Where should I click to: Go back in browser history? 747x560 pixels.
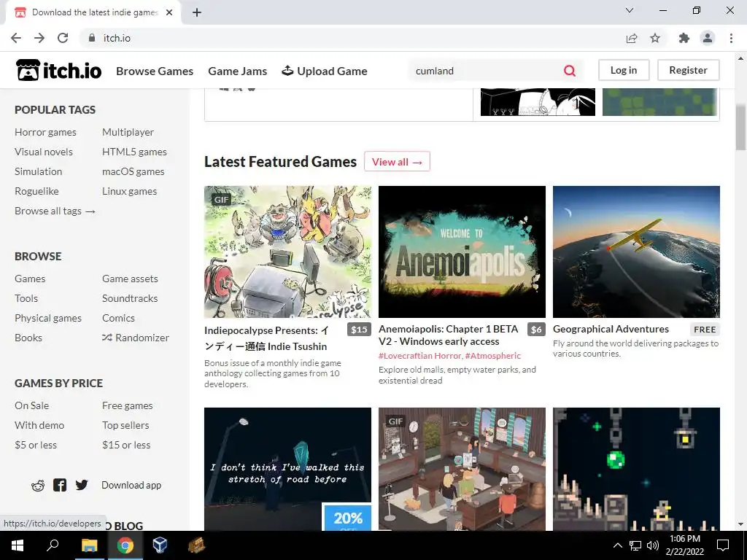tap(16, 38)
